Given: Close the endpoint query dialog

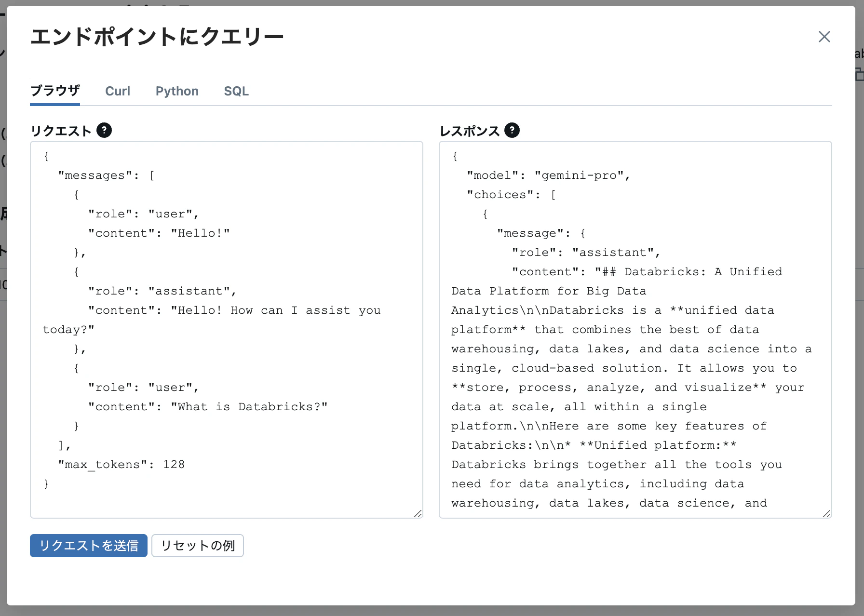Looking at the screenshot, I should pos(824,37).
